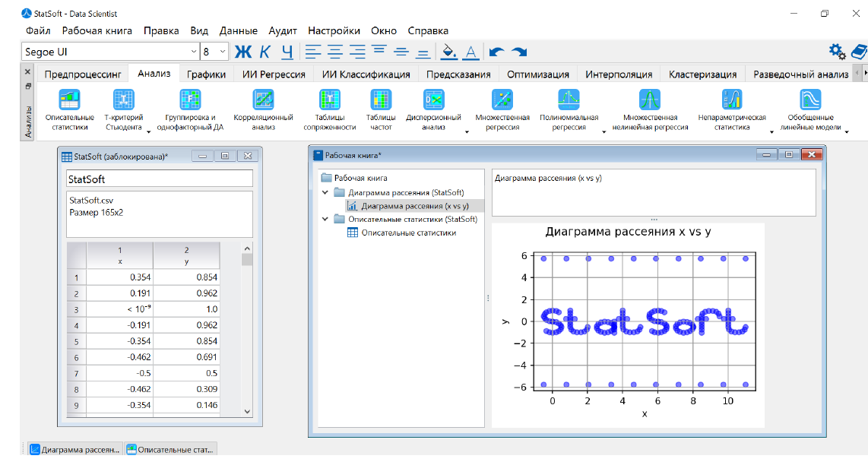Select the Описательные статистики table tree item
Image resolution: width=868 pixels, height=462 pixels.
pos(408,233)
